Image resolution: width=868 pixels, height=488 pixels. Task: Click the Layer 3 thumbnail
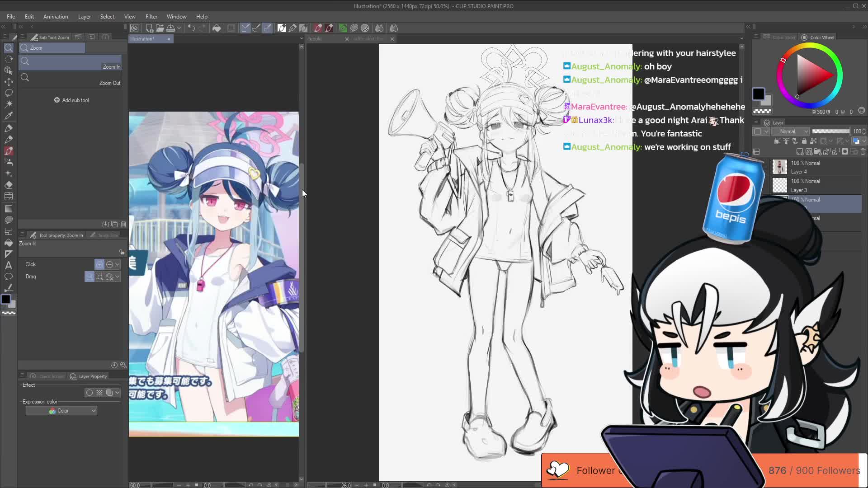779,186
